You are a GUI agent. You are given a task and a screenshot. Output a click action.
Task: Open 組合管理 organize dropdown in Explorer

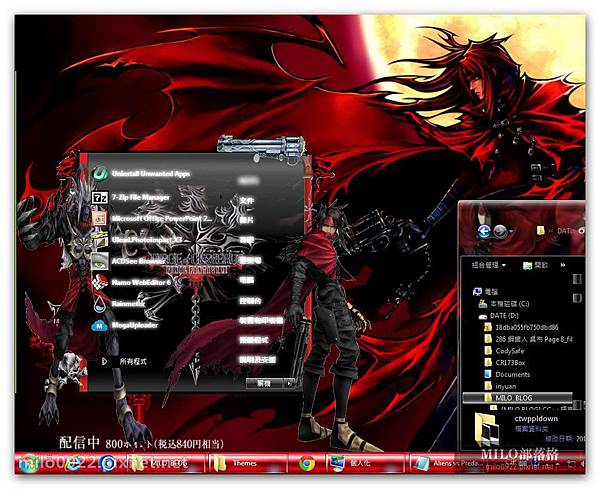[x=489, y=265]
